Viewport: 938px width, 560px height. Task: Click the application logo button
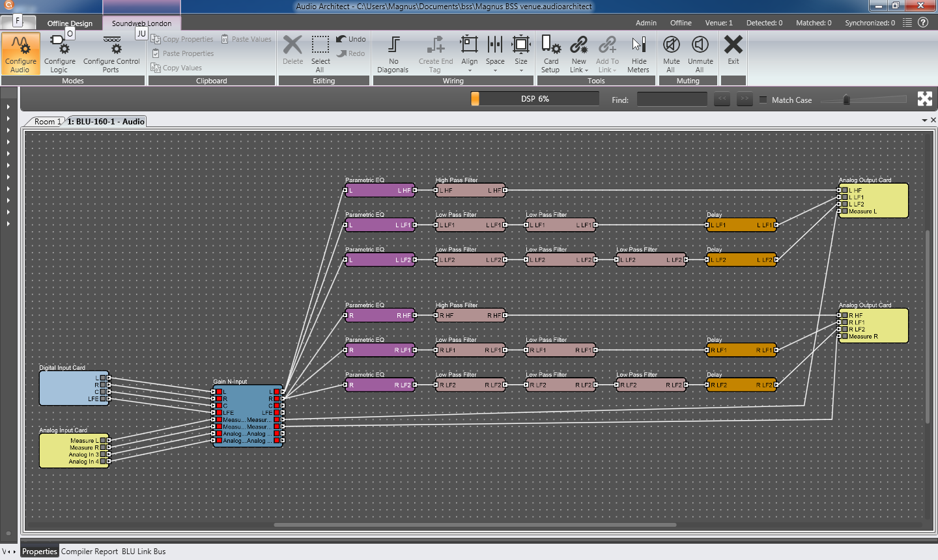[9, 5]
